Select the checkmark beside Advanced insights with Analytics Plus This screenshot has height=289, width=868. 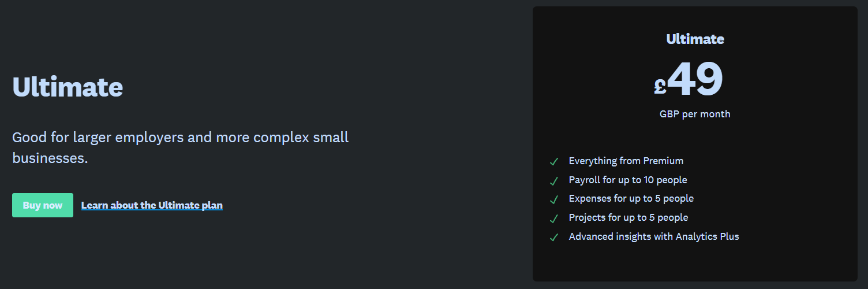554,237
